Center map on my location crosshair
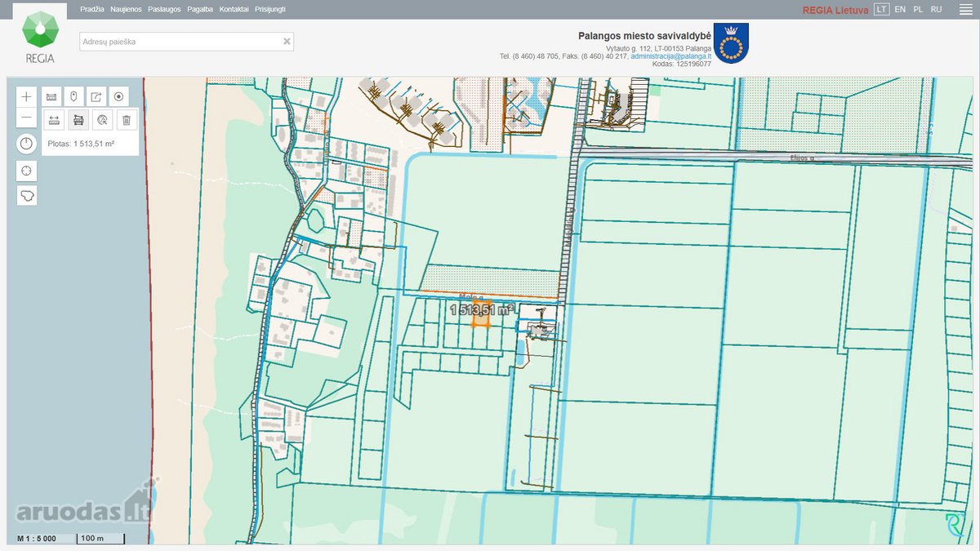Image resolution: width=980 pixels, height=551 pixels. tap(27, 171)
